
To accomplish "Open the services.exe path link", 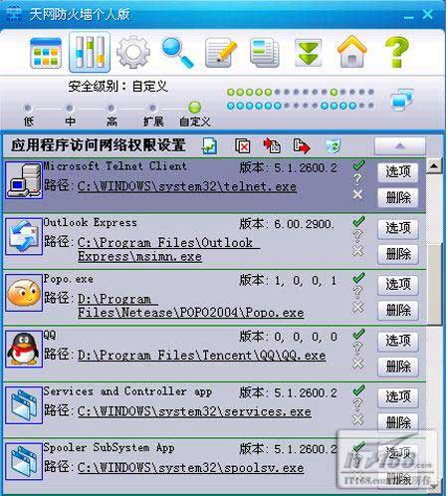I will pos(194,411).
